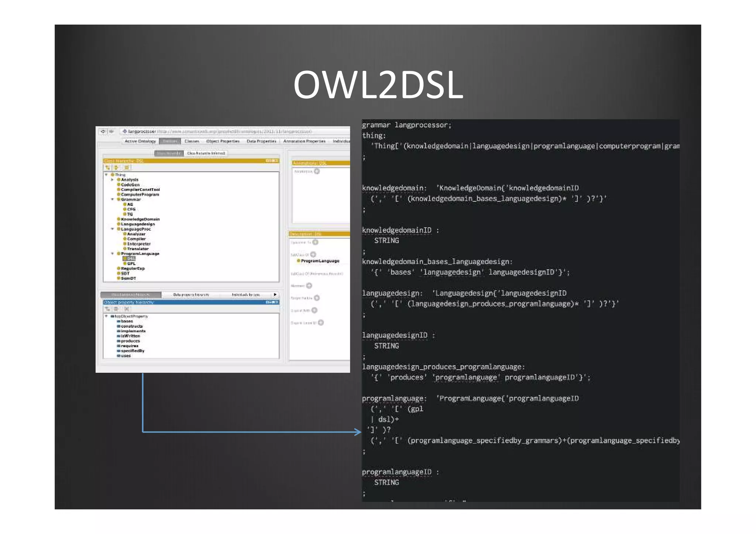
Task: Click the Delete class icon in Class hierarchy
Action: tap(126, 168)
